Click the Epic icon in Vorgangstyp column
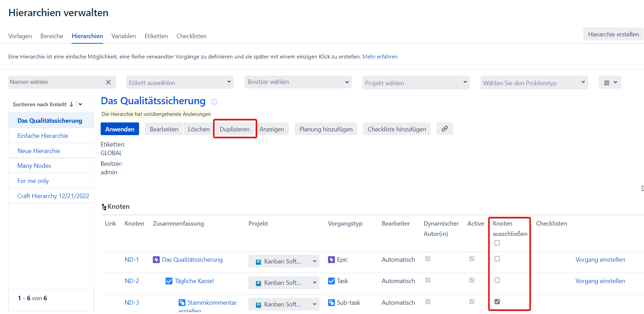644x314 pixels. [x=331, y=260]
